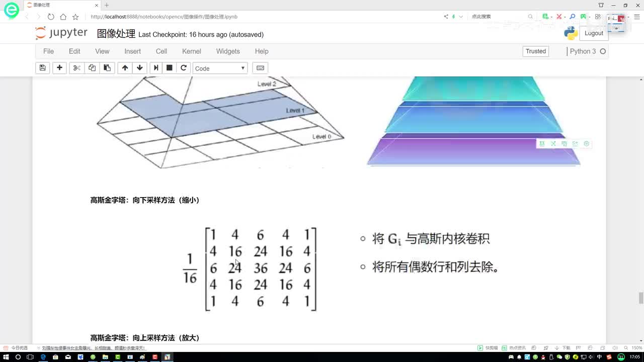Cut selected cells with scissors icon

pos(76,68)
